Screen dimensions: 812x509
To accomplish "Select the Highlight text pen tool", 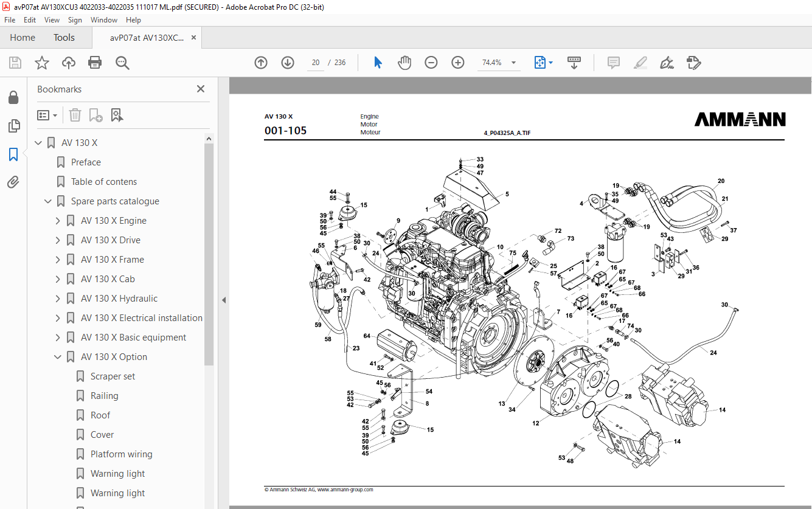I will click(640, 63).
